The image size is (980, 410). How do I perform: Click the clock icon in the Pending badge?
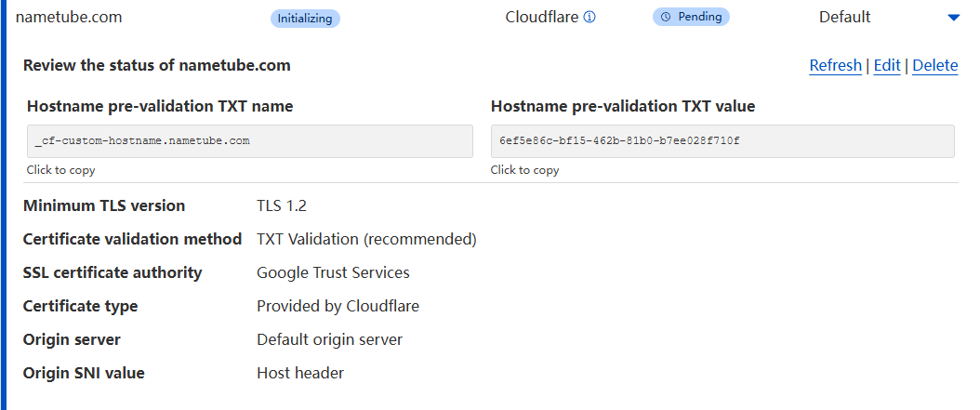666,17
